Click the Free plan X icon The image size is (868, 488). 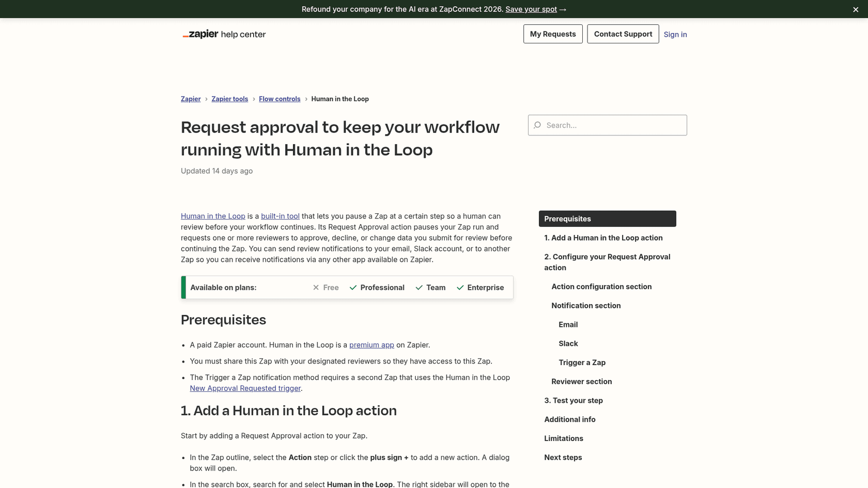click(316, 287)
